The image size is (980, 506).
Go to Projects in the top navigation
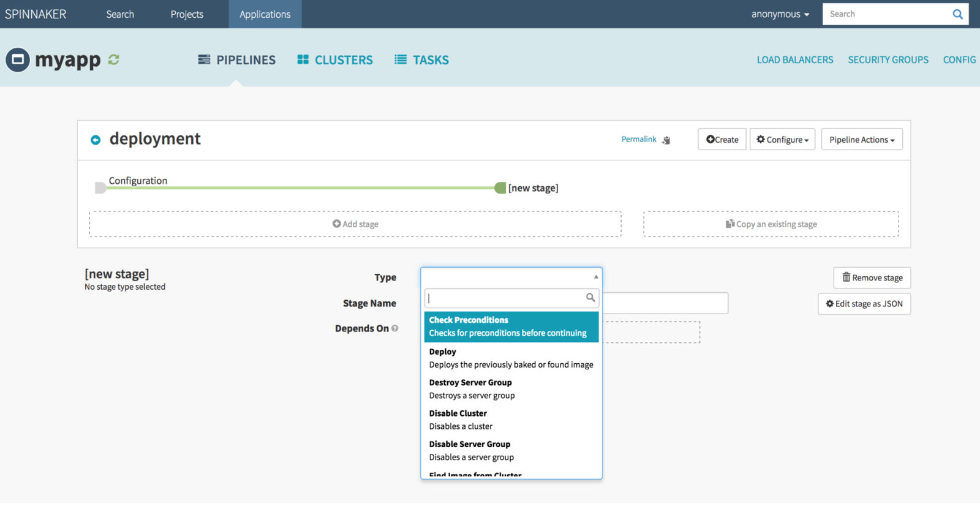[x=187, y=14]
